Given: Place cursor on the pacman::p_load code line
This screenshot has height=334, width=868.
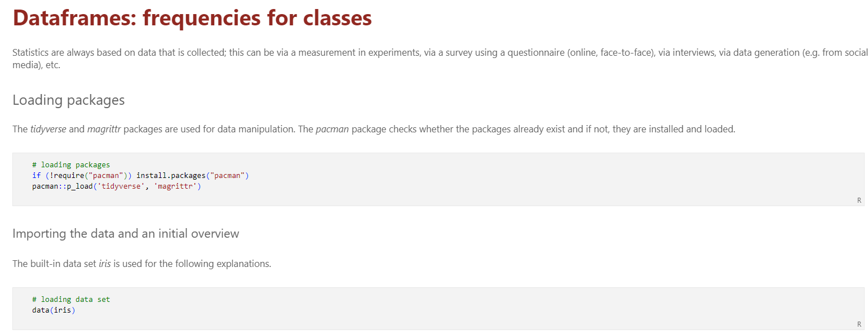Looking at the screenshot, I should point(116,186).
